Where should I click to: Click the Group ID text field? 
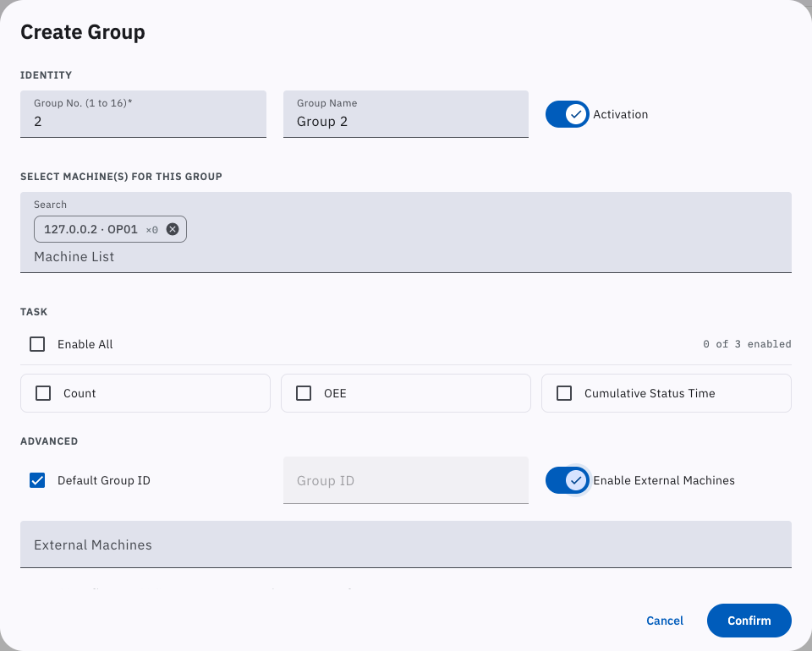(405, 480)
